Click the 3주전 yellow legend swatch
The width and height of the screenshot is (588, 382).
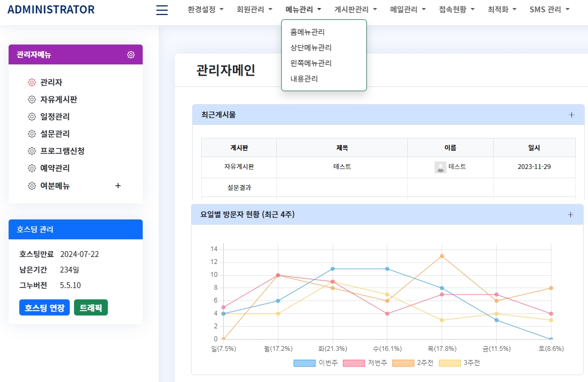click(x=450, y=363)
